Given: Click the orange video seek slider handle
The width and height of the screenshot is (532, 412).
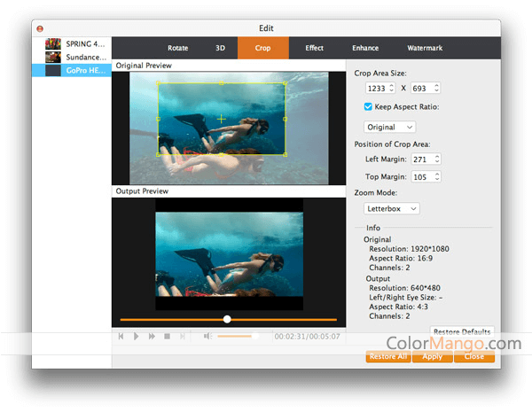Looking at the screenshot, I should [x=227, y=319].
